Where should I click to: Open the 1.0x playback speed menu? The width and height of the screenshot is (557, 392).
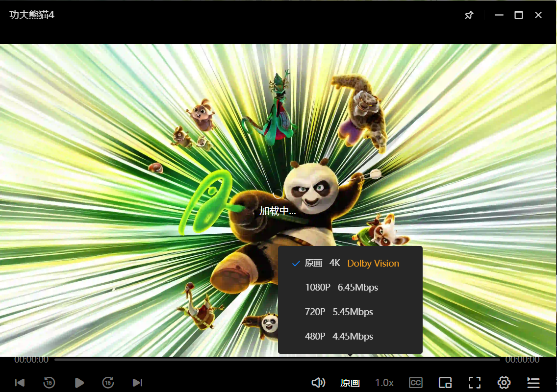coord(384,382)
